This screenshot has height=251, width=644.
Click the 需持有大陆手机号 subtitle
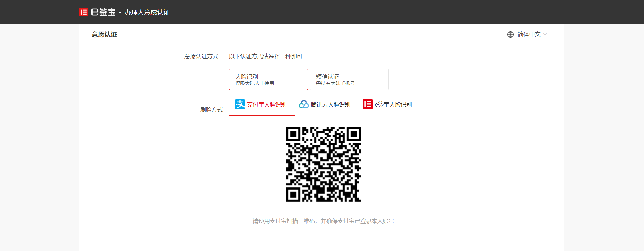pyautogui.click(x=335, y=83)
